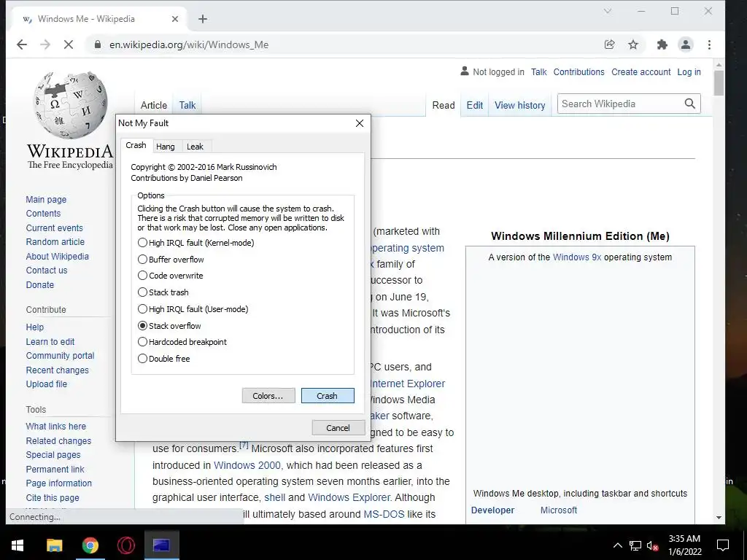
Task: Click What links here link
Action: click(x=55, y=426)
